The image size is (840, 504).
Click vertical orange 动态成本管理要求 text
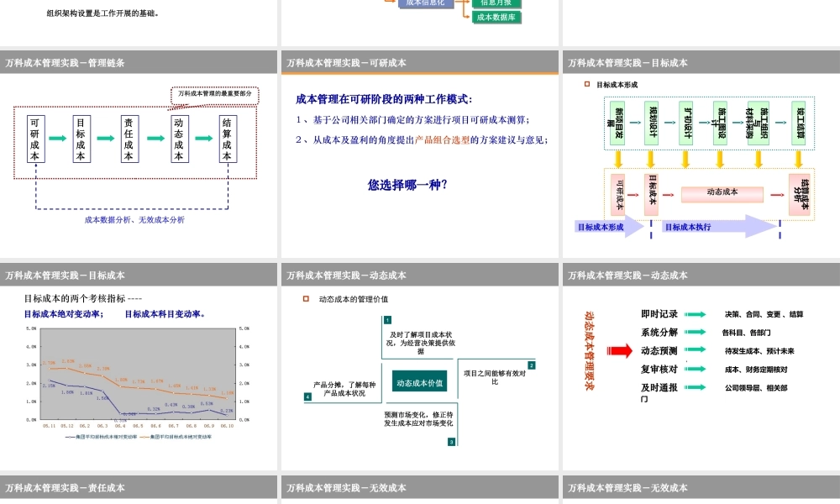click(x=589, y=351)
